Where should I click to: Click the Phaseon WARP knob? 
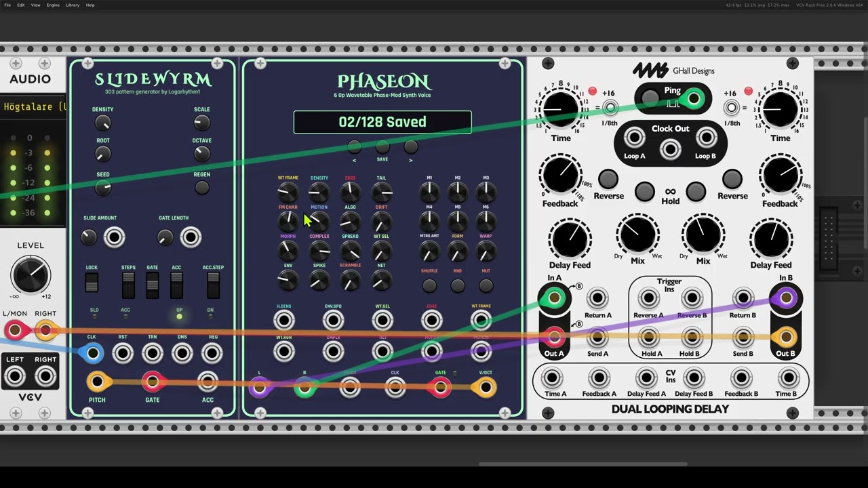tap(486, 251)
